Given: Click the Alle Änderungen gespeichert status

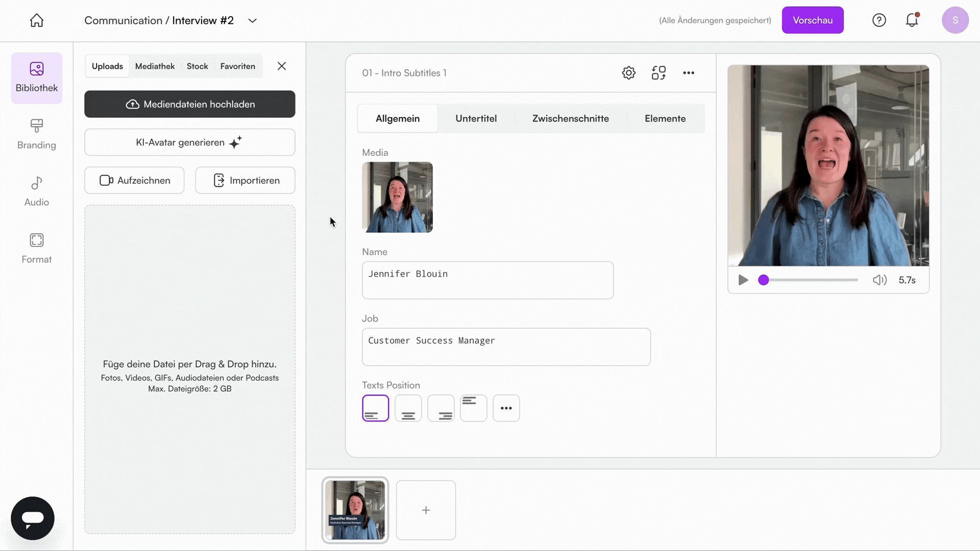Looking at the screenshot, I should pyautogui.click(x=715, y=20).
